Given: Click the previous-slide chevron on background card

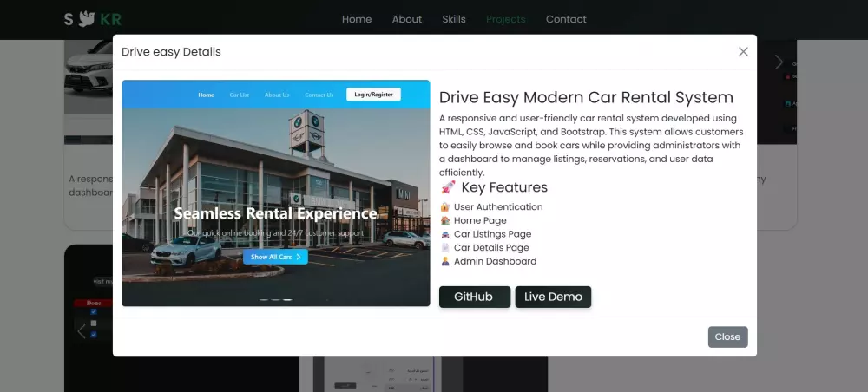Looking at the screenshot, I should [82, 331].
